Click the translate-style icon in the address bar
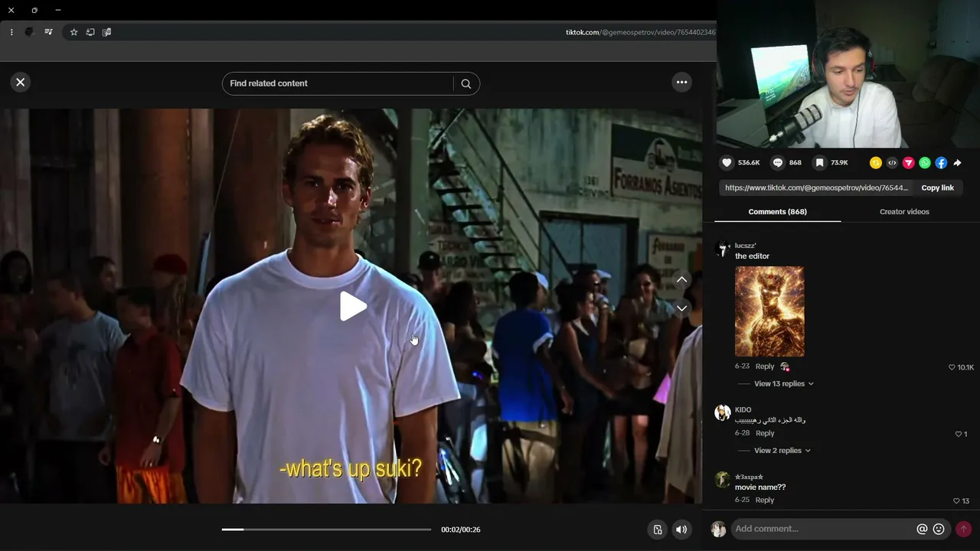 point(106,32)
